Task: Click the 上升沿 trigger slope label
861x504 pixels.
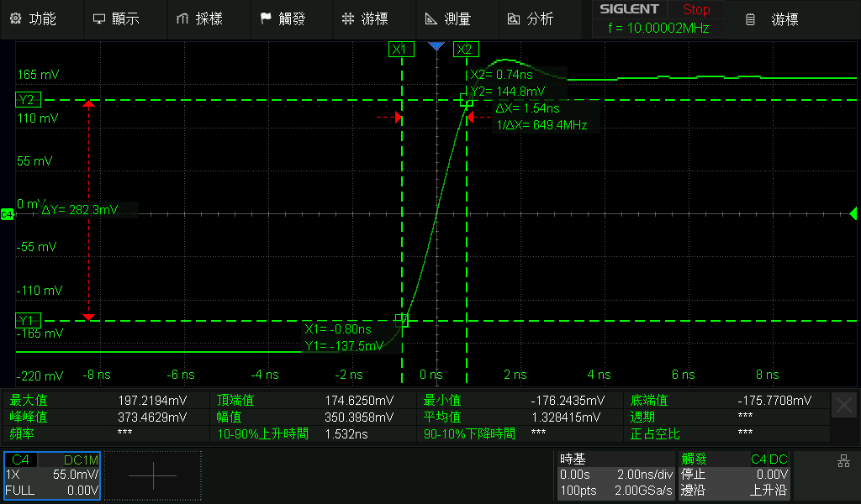Action: [769, 491]
